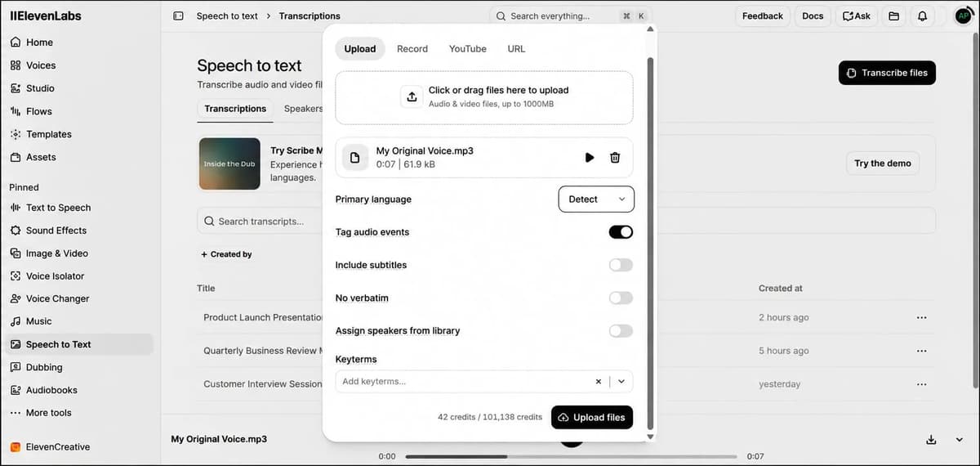Open Image & Video tool

(x=56, y=253)
